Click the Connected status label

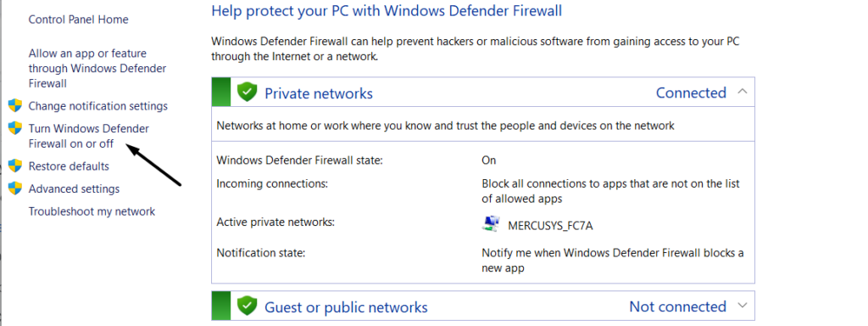coord(691,93)
